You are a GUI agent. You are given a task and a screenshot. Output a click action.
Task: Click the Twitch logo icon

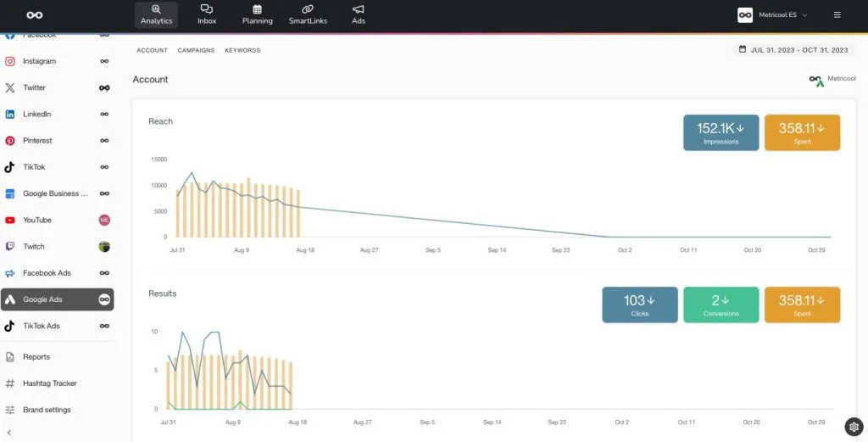click(10, 247)
